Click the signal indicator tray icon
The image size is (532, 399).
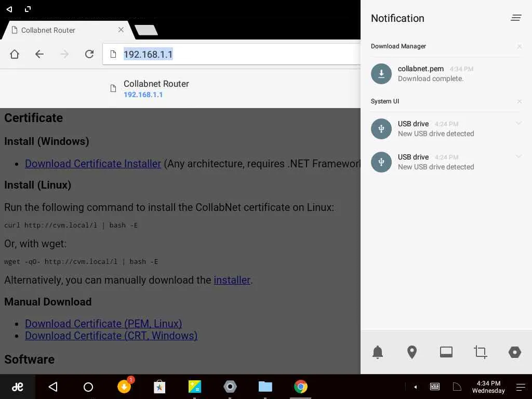coord(457,387)
